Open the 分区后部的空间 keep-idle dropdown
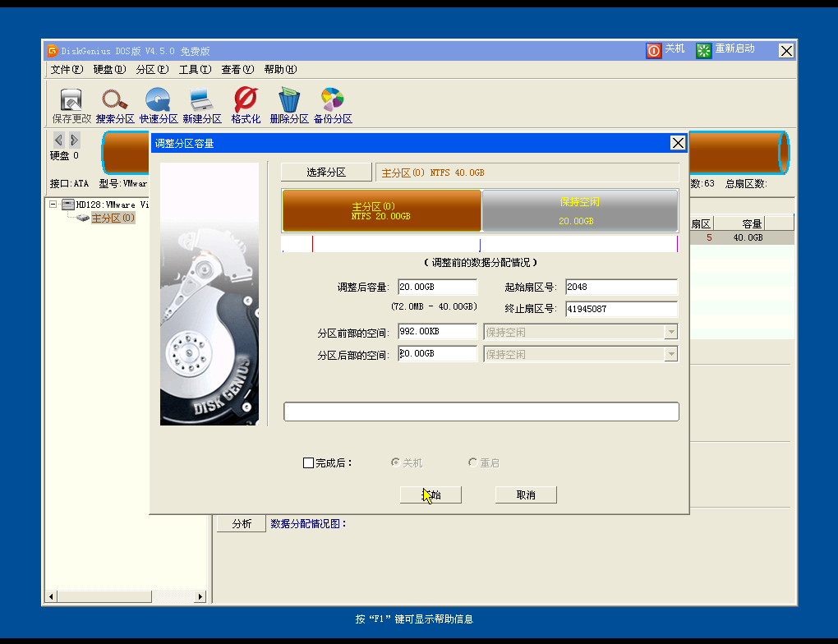Screen dimensions: 838x644 672,353
